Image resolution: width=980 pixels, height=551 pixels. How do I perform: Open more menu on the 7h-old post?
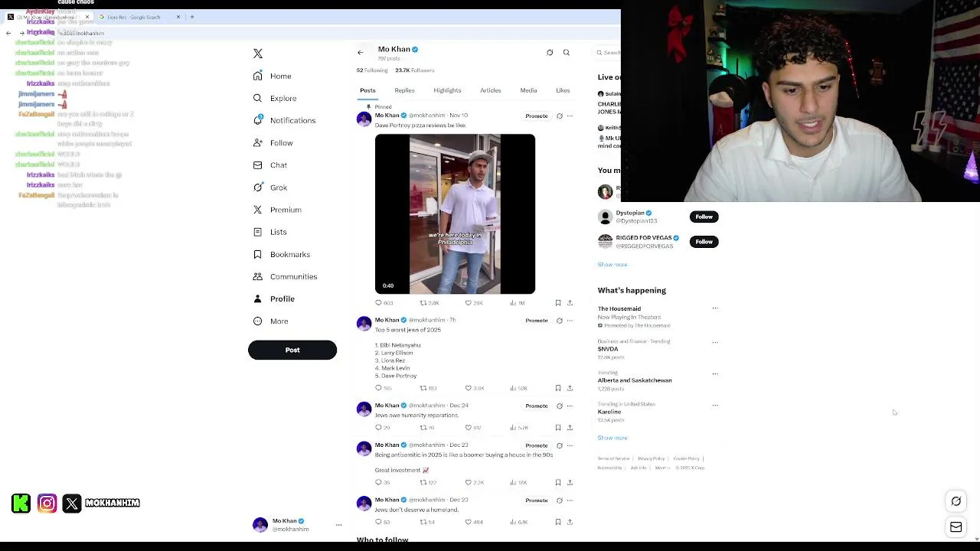pyautogui.click(x=570, y=321)
